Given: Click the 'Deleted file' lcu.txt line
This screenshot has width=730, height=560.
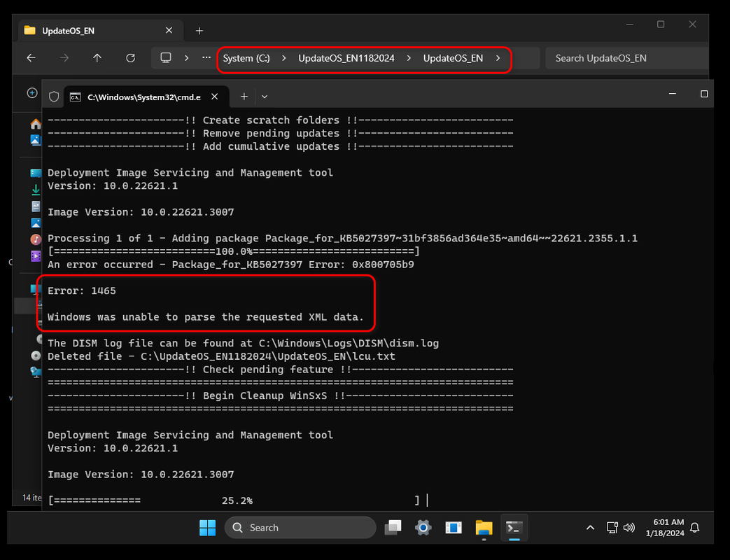Looking at the screenshot, I should click(222, 356).
